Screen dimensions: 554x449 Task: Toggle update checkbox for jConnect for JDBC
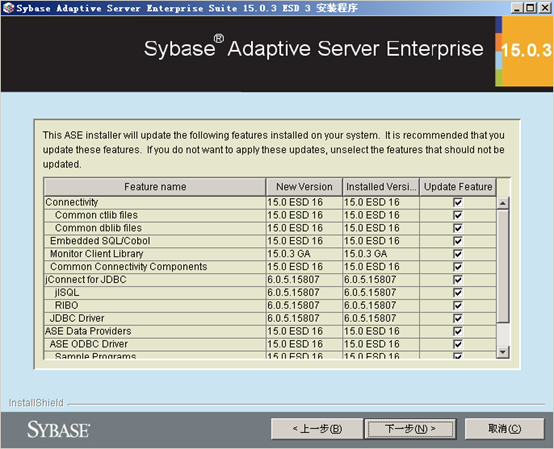[x=458, y=280]
